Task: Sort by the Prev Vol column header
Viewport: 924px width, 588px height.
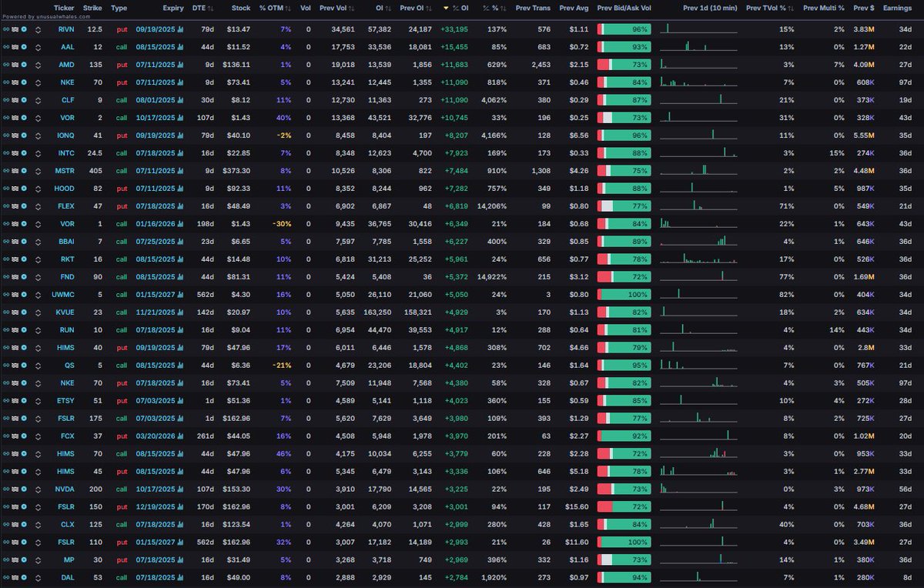Action: (x=336, y=8)
